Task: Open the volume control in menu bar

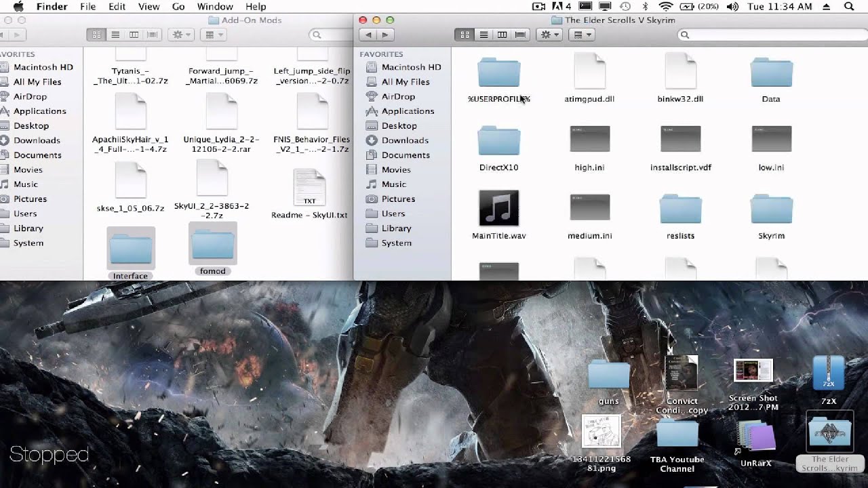Action: [732, 7]
